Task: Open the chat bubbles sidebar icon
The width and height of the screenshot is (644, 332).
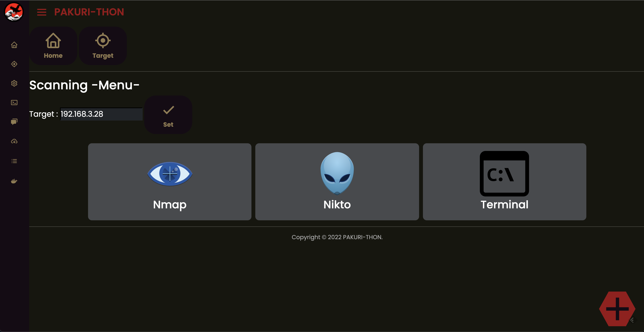Action: pos(14,122)
